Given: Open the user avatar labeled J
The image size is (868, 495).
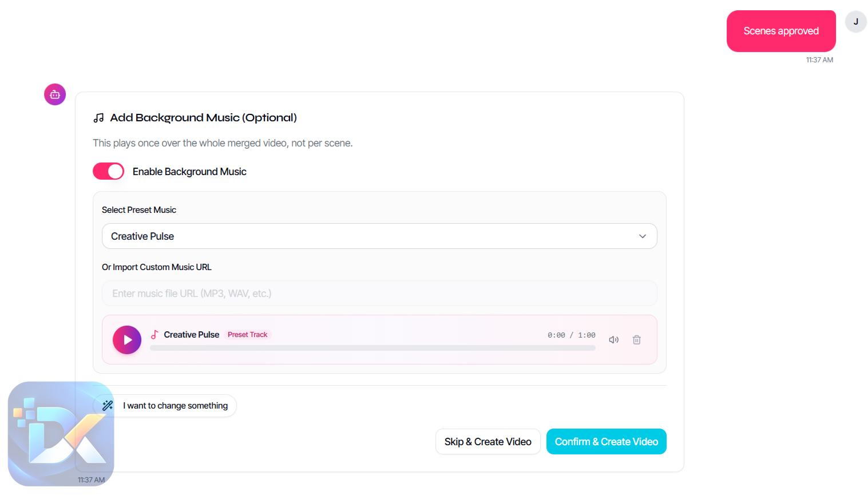Looking at the screenshot, I should coord(856,22).
